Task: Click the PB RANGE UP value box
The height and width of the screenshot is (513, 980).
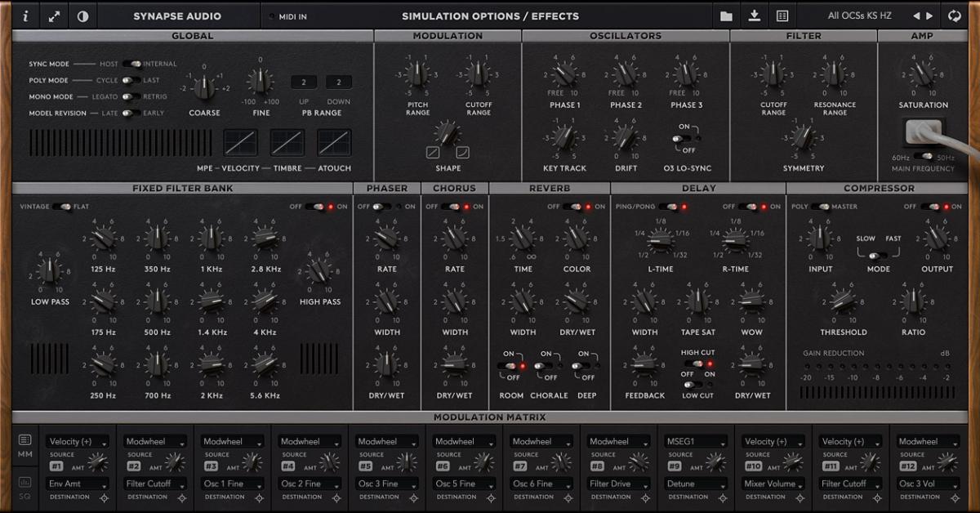Action: tap(304, 82)
